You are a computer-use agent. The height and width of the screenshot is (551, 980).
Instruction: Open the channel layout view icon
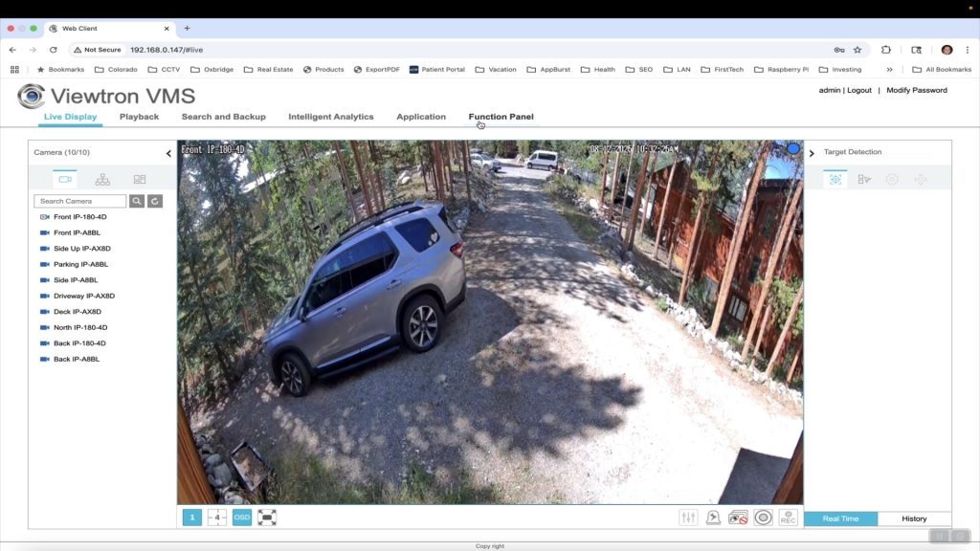140,179
